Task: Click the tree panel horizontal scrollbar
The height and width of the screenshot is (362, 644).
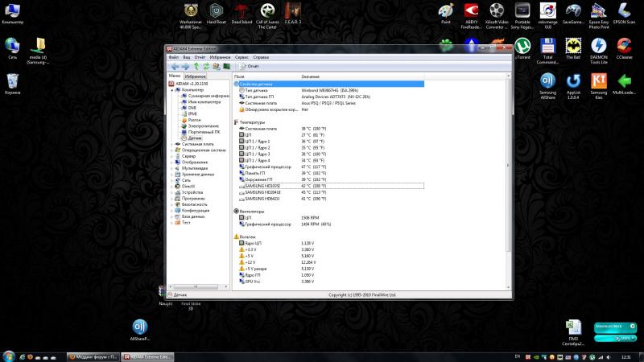Action: tap(196, 286)
